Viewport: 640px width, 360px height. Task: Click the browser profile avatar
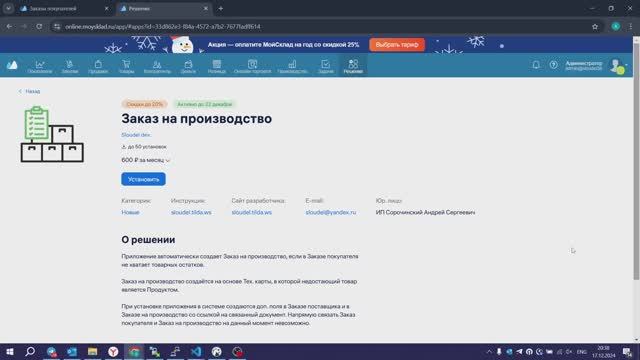tap(616, 27)
